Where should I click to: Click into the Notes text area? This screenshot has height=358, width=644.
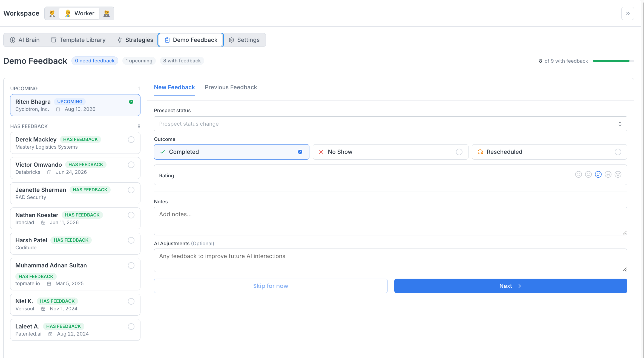click(390, 221)
